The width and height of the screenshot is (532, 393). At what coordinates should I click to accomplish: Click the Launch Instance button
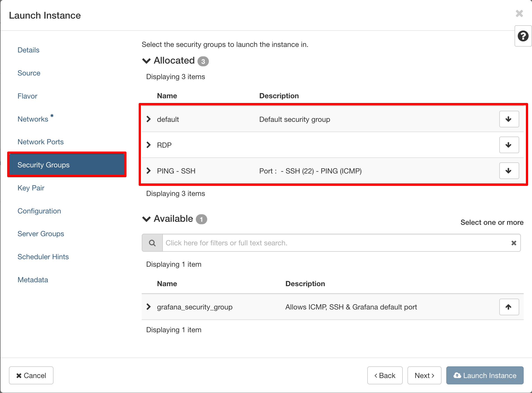[485, 376]
